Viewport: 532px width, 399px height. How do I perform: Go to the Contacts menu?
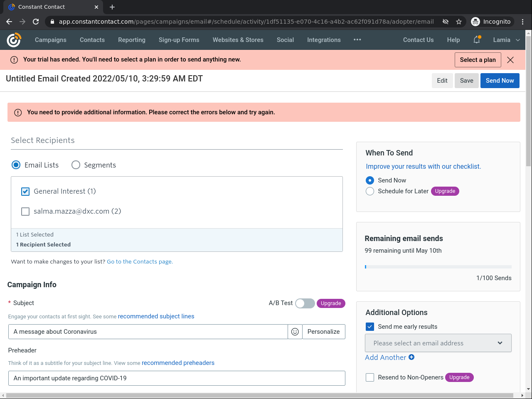tap(92, 40)
